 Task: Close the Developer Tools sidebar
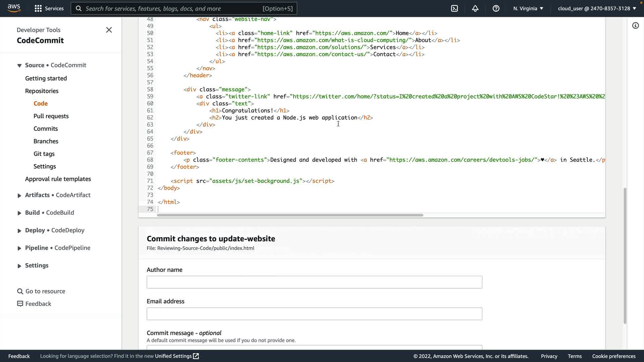[109, 30]
